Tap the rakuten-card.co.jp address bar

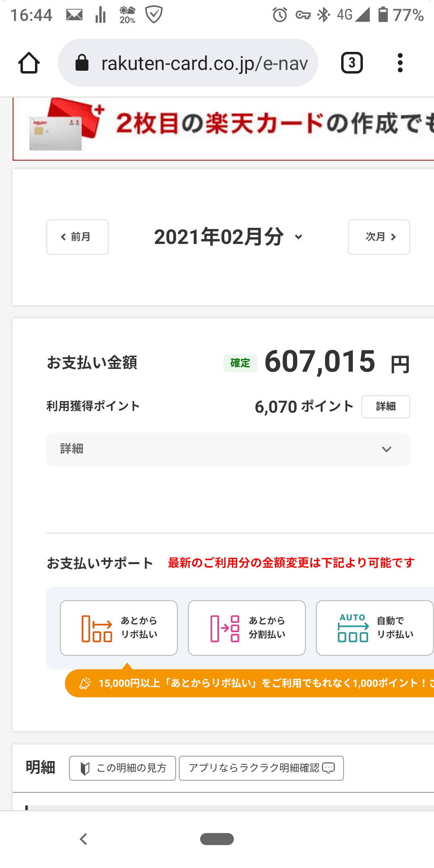tap(204, 63)
